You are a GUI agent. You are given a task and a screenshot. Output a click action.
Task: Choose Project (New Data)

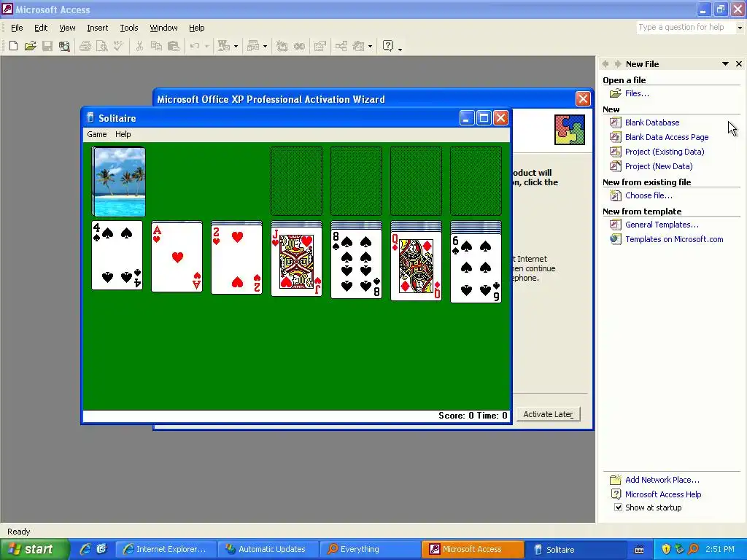pos(659,166)
